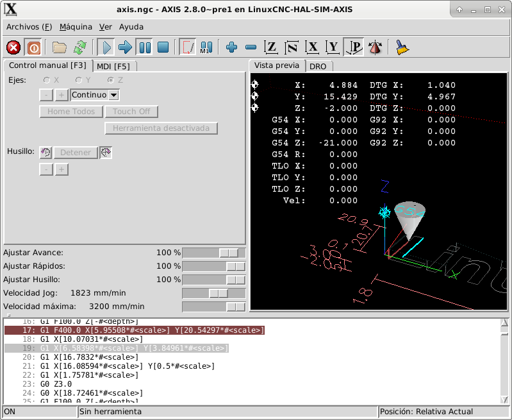Select G-code line 17

tap(134, 330)
